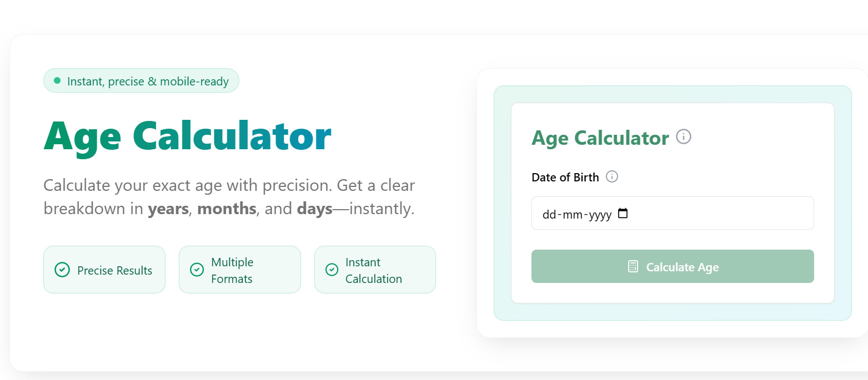The image size is (868, 380).
Task: Click the bold word "years" in description
Action: [x=168, y=210]
